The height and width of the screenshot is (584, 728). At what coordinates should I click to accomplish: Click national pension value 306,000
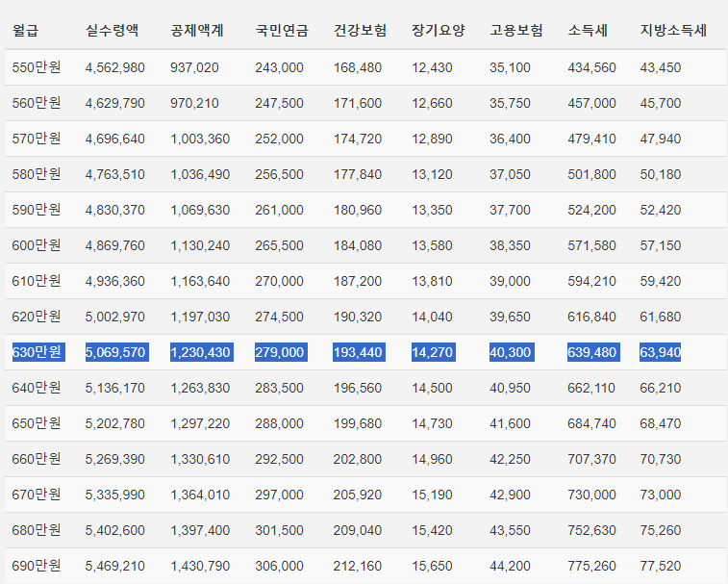tap(279, 567)
